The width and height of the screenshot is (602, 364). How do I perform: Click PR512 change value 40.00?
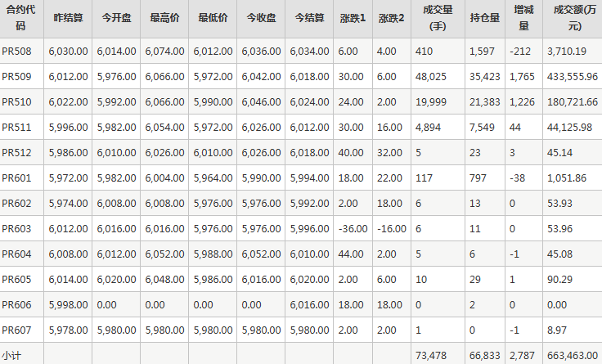pos(351,152)
